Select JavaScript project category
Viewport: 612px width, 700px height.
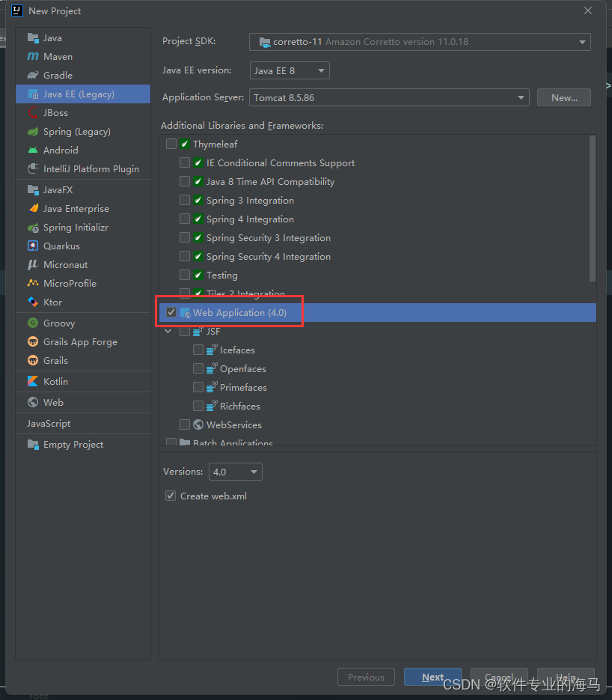49,424
